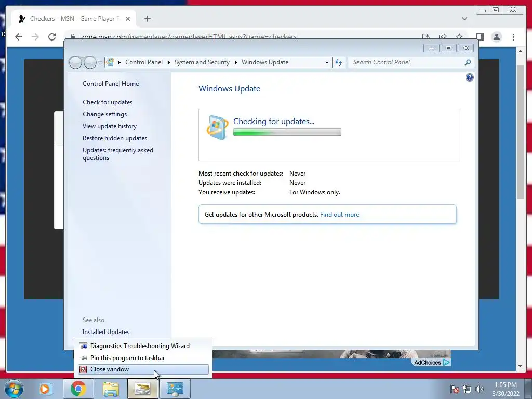Click Check for updates
This screenshot has width=532, height=399.
coord(108,102)
